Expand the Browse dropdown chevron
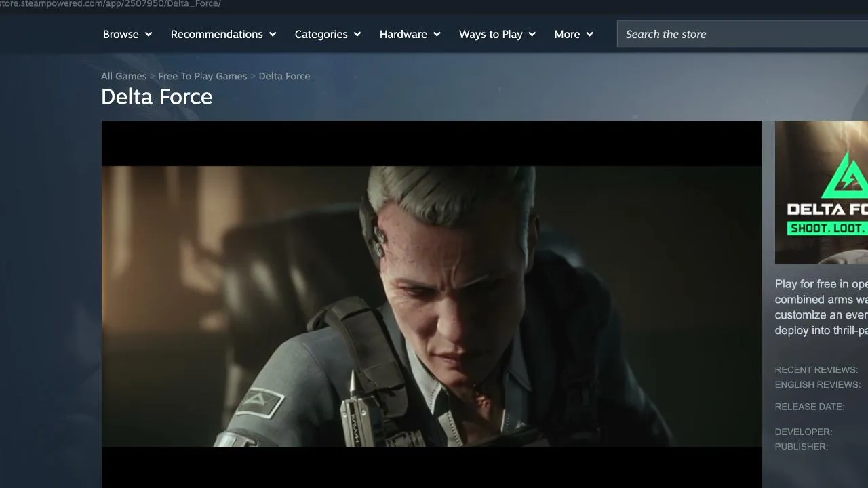 [149, 35]
